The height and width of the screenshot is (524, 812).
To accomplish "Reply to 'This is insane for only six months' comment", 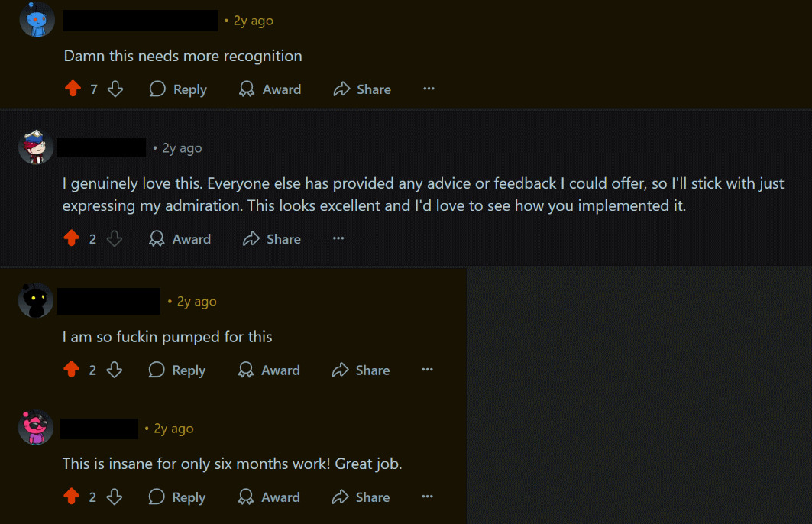I will pos(177,497).
